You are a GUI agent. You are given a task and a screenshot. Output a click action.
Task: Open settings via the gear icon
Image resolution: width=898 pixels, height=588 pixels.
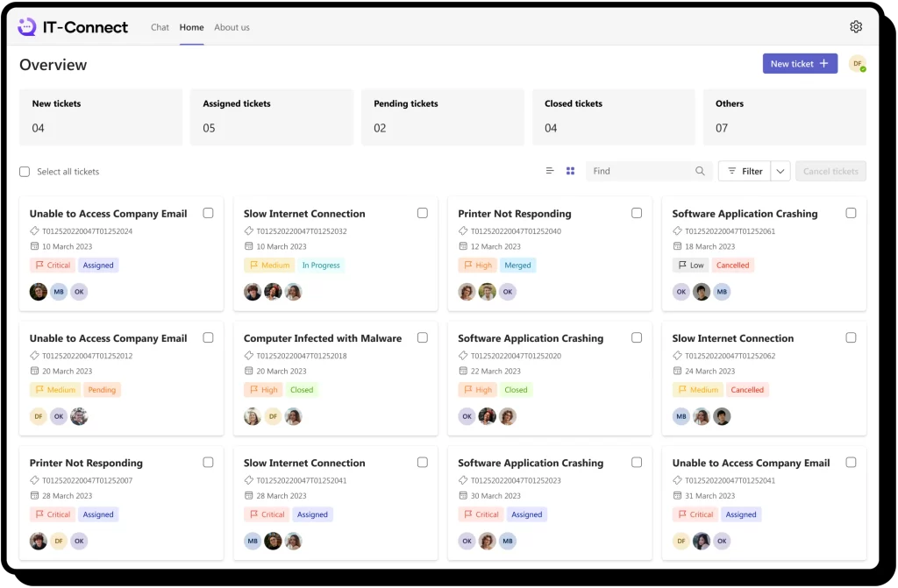click(856, 27)
